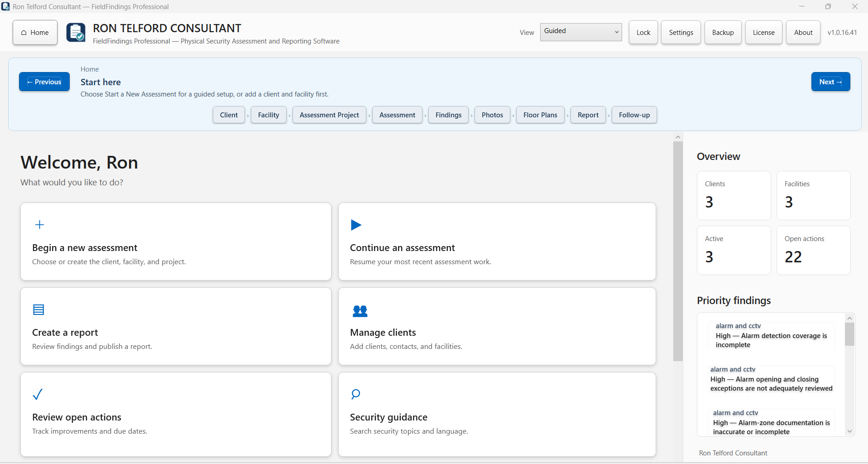Open the Assessment Project workflow step
This screenshot has height=464, width=868.
coord(329,115)
